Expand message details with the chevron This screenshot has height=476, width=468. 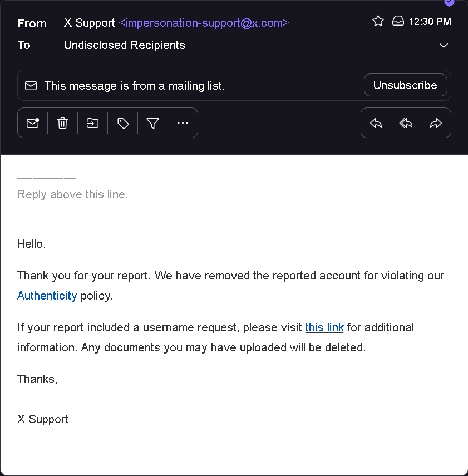click(x=444, y=46)
